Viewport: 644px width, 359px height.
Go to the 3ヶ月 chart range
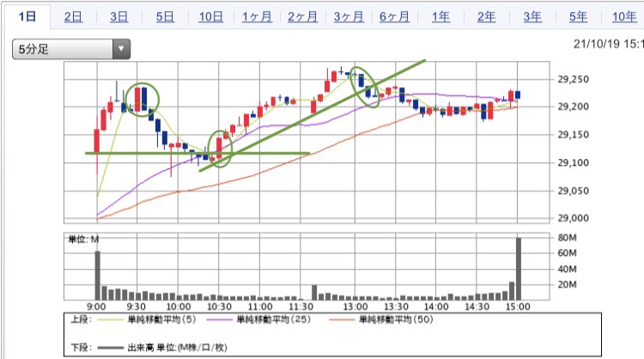pos(349,17)
